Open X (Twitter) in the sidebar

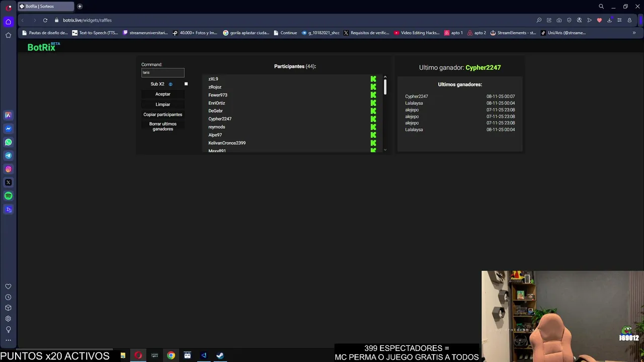[x=8, y=183]
